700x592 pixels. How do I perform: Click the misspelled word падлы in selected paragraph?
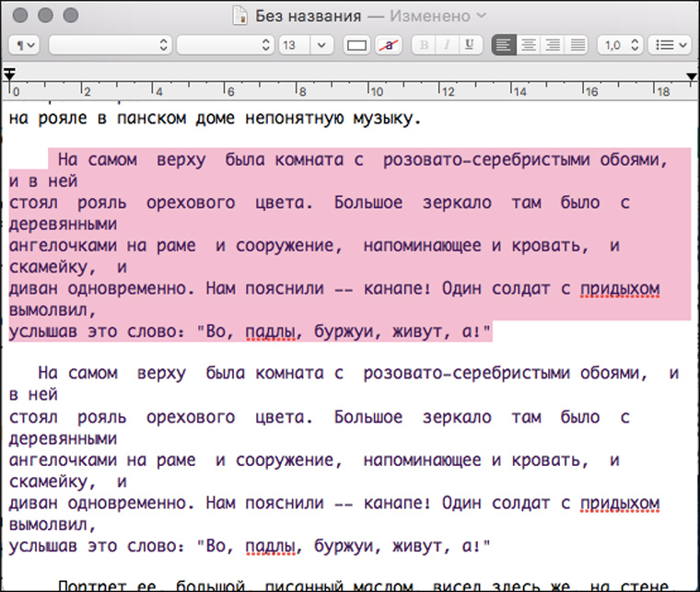(270, 332)
